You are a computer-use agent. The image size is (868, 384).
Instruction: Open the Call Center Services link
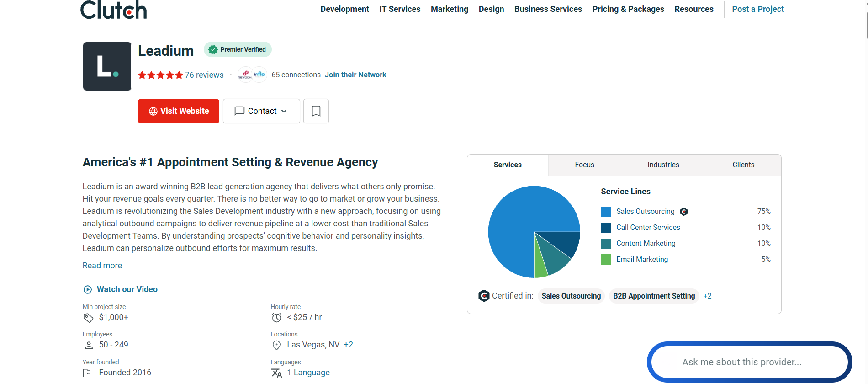point(648,228)
